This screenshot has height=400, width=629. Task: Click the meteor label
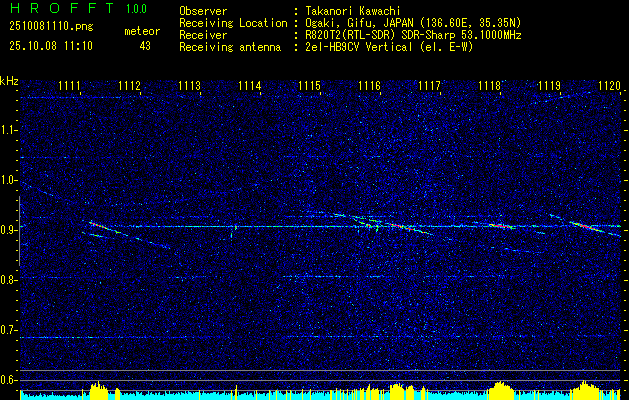(142, 31)
